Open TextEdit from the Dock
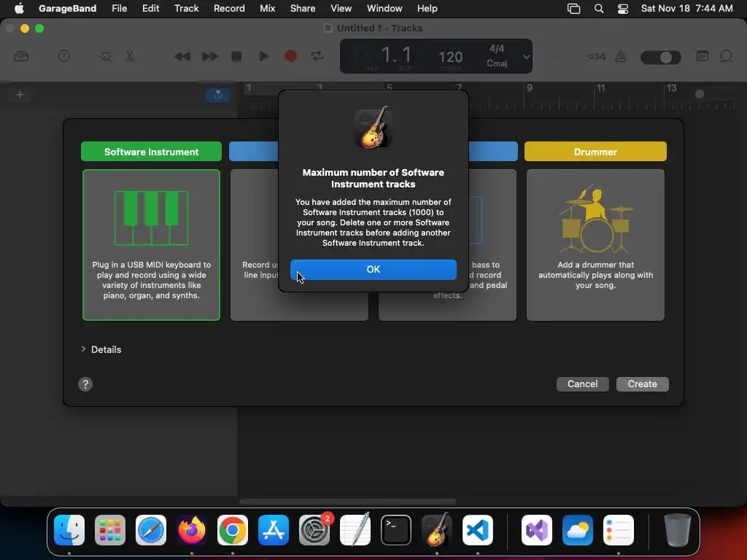The width and height of the screenshot is (747, 560). tap(355, 530)
